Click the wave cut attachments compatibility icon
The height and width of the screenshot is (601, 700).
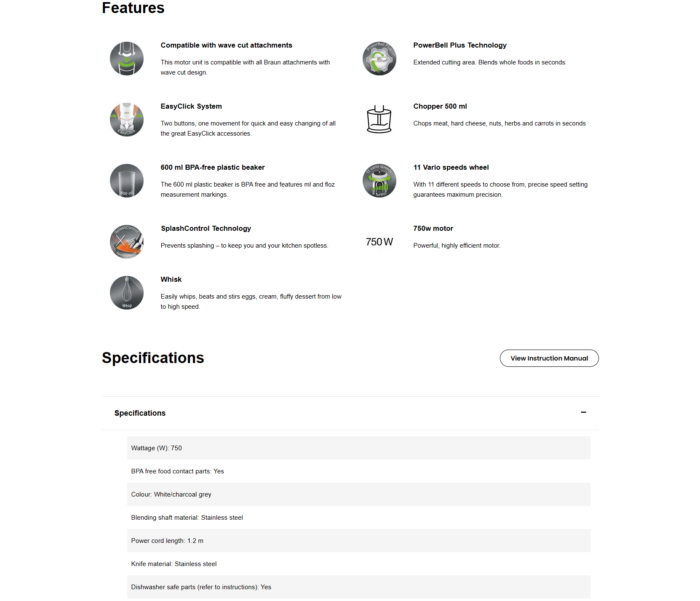(127, 59)
